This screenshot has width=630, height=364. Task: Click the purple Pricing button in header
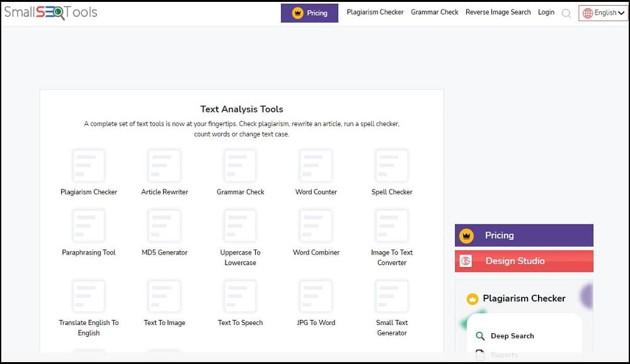(309, 13)
